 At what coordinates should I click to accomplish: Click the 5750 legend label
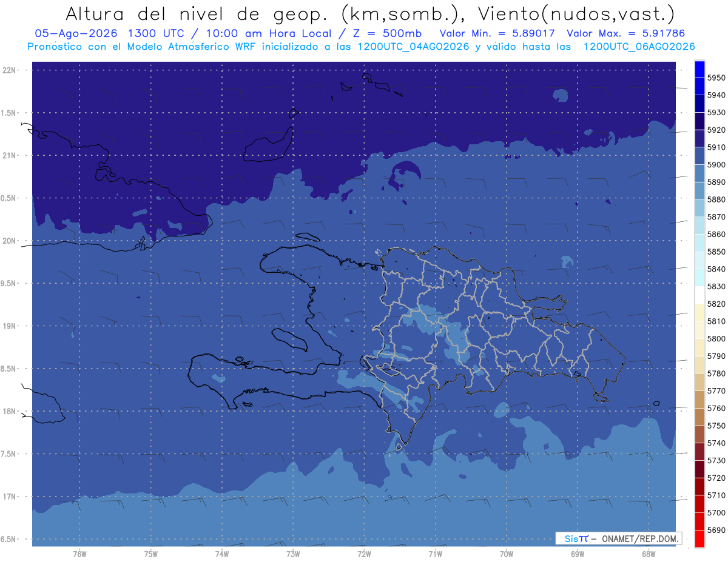[x=716, y=426]
